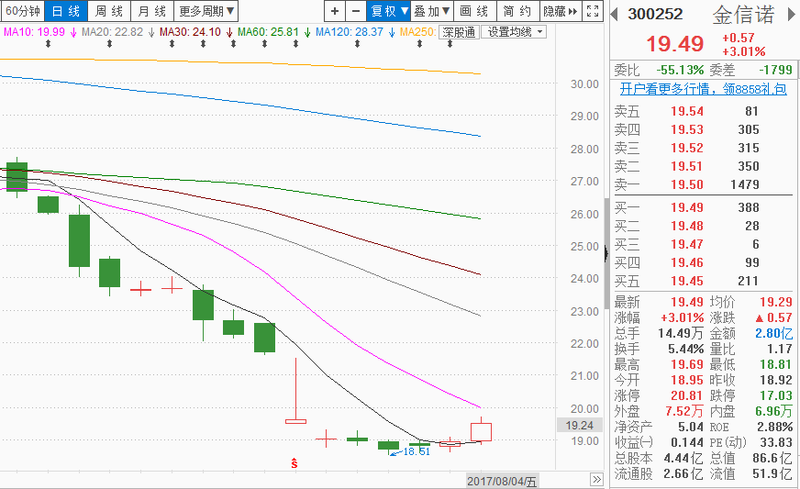Click the zoom in plus button
This screenshot has height=489, width=800.
(x=334, y=12)
